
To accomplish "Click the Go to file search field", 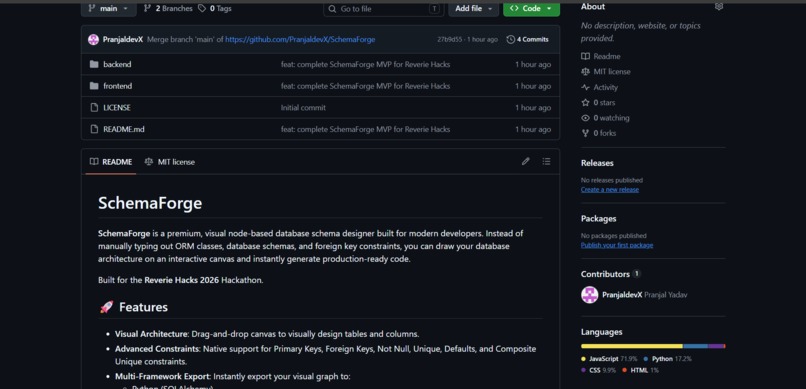I will pyautogui.click(x=383, y=9).
